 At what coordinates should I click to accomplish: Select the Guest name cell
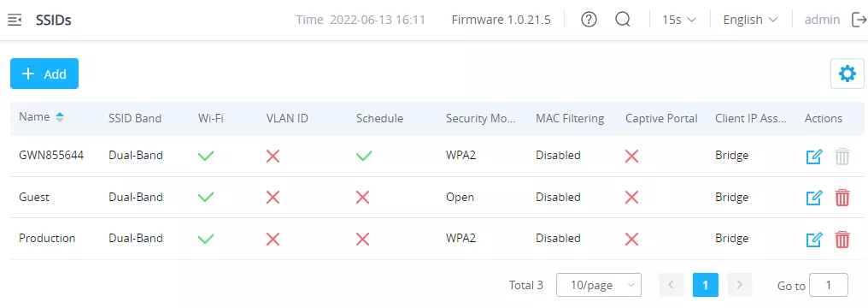coord(34,197)
